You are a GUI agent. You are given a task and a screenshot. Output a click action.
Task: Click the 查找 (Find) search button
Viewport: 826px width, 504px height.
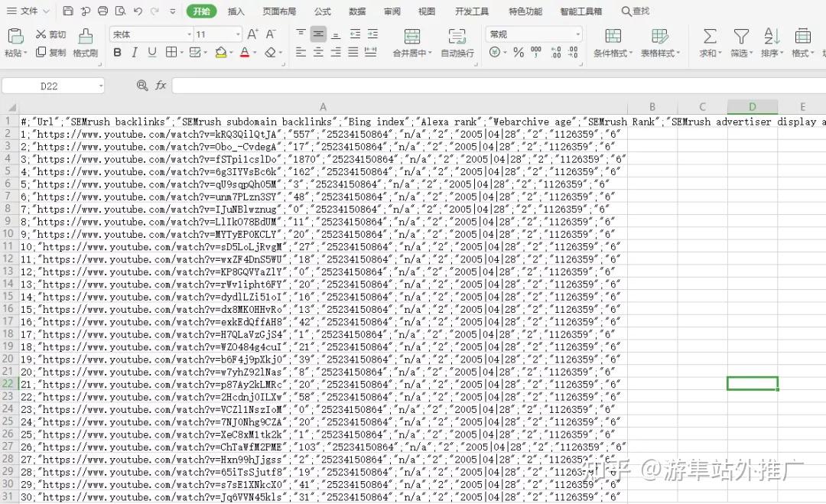pos(636,11)
